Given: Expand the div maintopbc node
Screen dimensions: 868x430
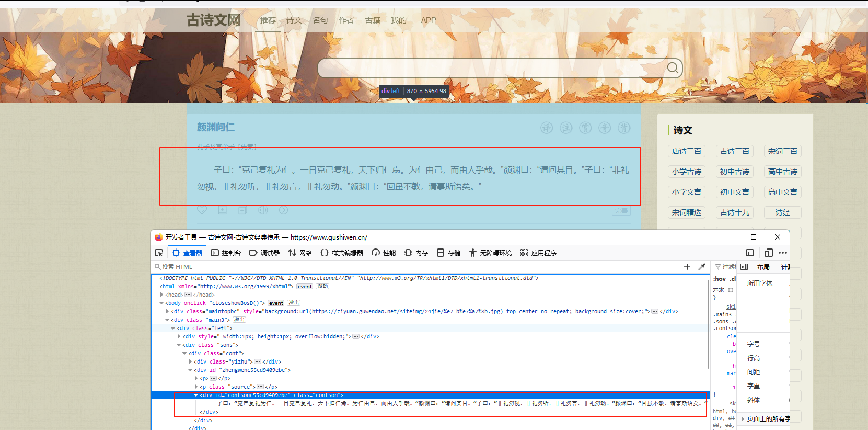Looking at the screenshot, I should [x=167, y=312].
